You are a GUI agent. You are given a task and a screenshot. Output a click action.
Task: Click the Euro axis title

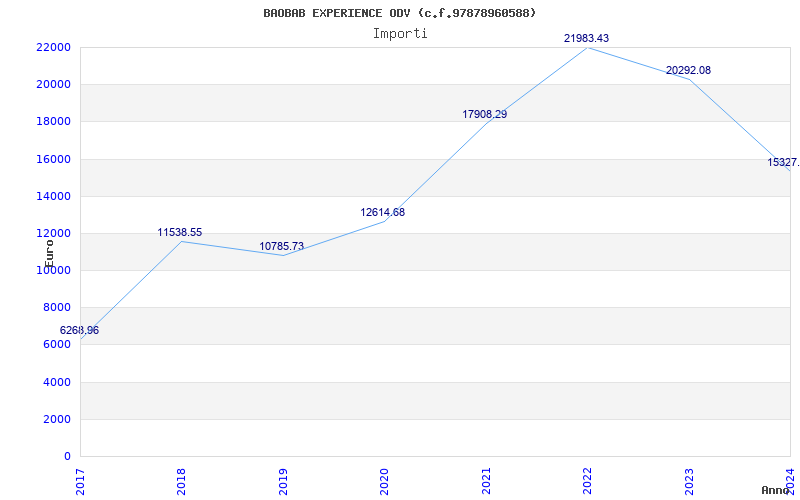pyautogui.click(x=49, y=254)
